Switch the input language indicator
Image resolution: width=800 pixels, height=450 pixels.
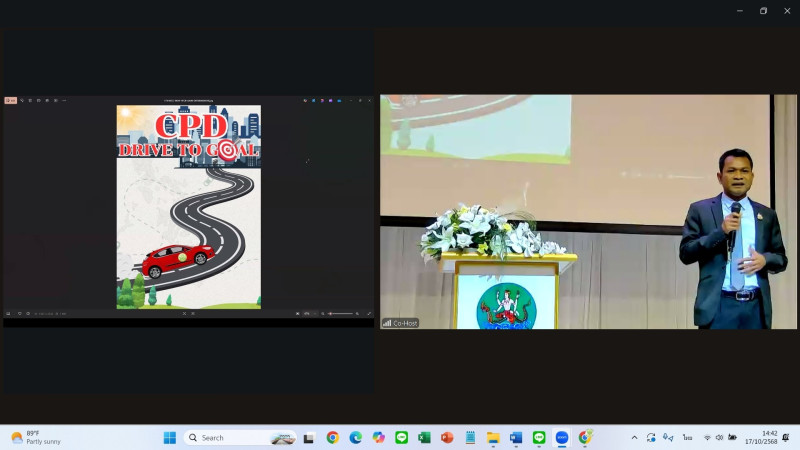(687, 437)
